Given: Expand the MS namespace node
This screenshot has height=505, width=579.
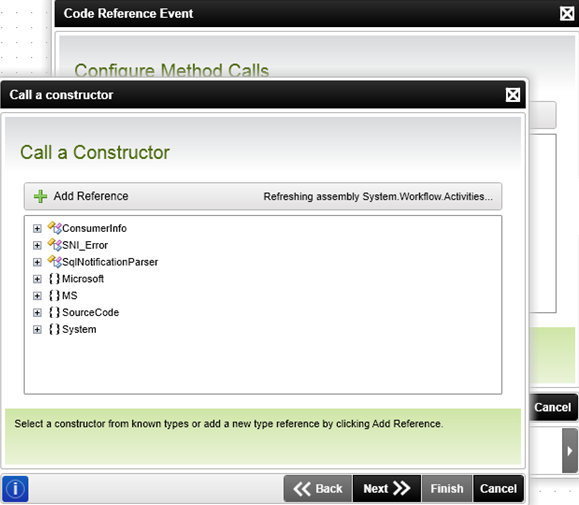Looking at the screenshot, I should [37, 296].
